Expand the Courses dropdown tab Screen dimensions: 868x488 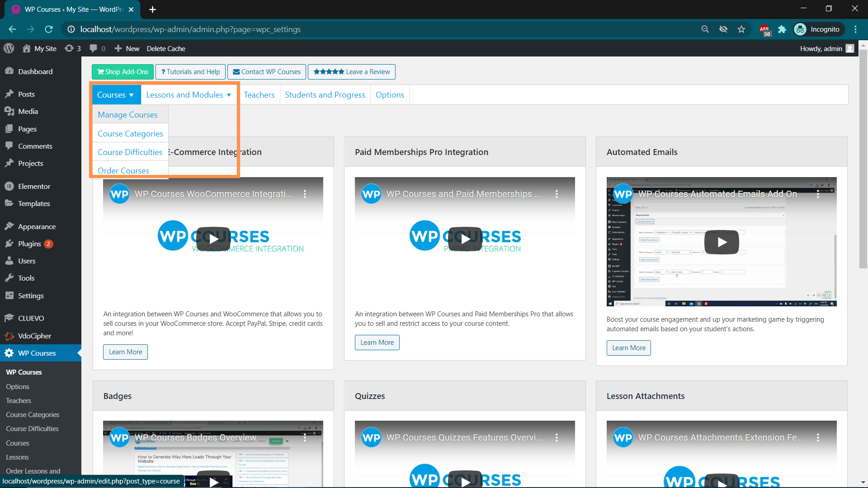coord(116,95)
